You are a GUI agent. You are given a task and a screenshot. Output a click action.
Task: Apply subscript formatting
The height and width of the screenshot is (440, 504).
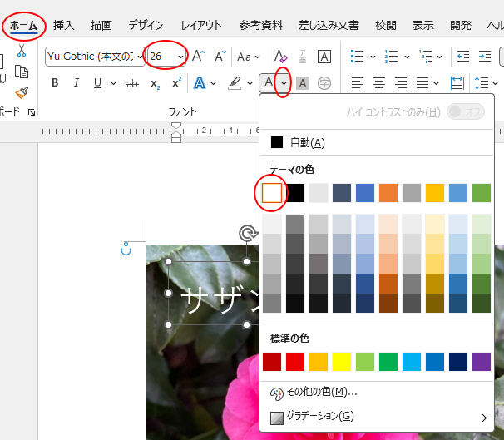pyautogui.click(x=156, y=83)
